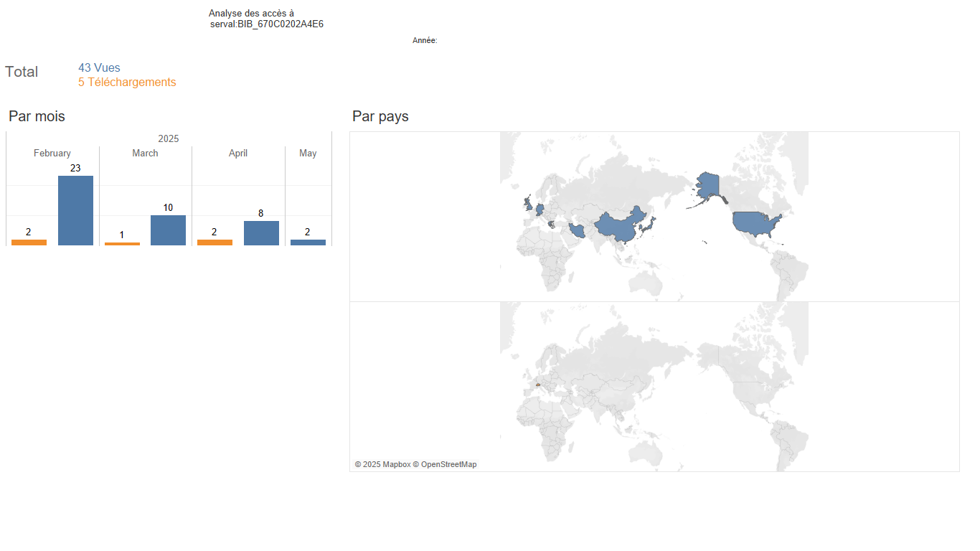Click the February downloads bar labeled 2

tap(29, 242)
